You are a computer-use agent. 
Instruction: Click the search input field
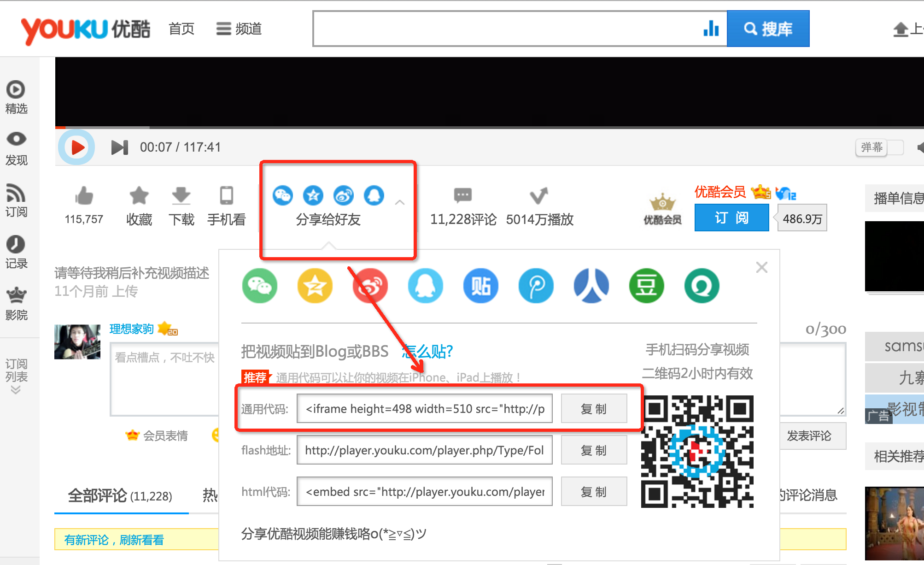(x=507, y=29)
